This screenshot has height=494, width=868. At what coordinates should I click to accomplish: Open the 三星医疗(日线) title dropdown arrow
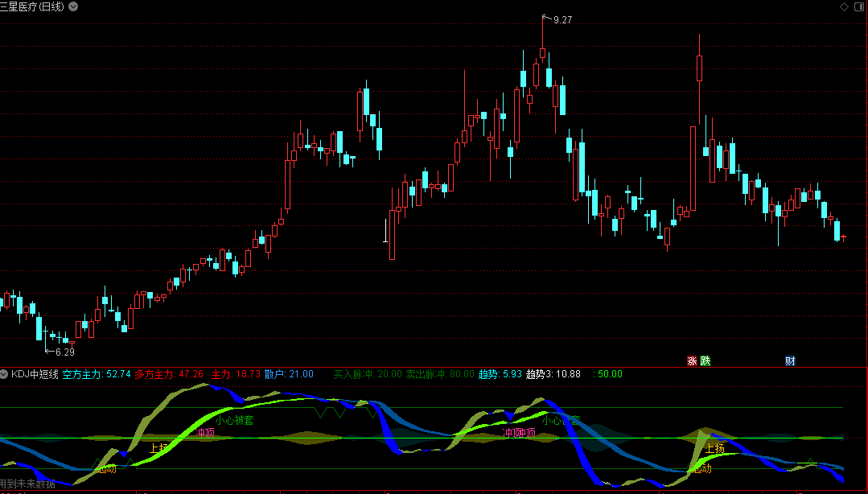click(x=73, y=6)
